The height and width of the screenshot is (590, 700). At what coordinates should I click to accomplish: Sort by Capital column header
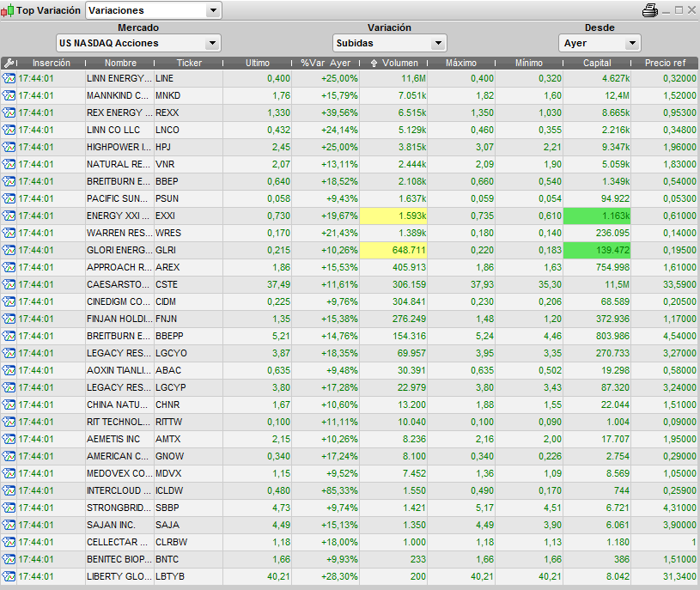coord(597,63)
